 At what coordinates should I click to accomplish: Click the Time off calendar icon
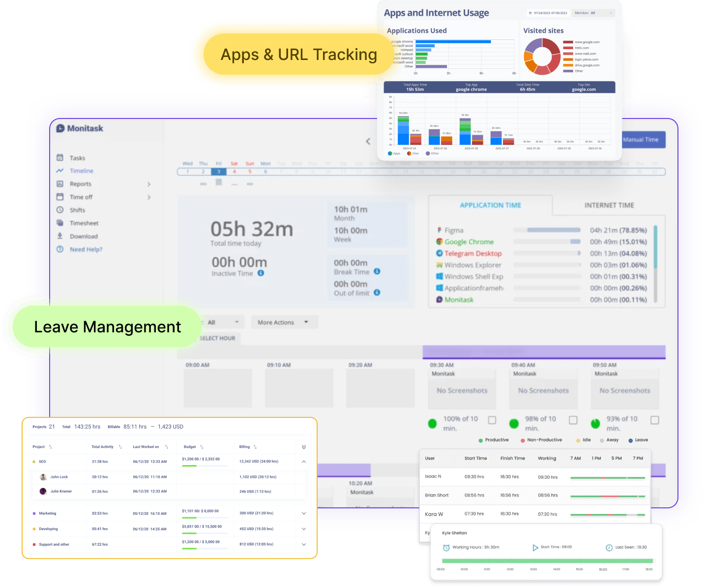pos(60,197)
